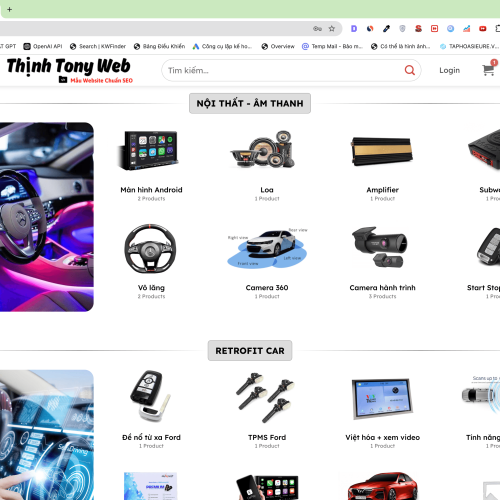This screenshot has height=500, width=500.
Task: Open the Vô lăng steering wheel image
Action: coord(150,249)
